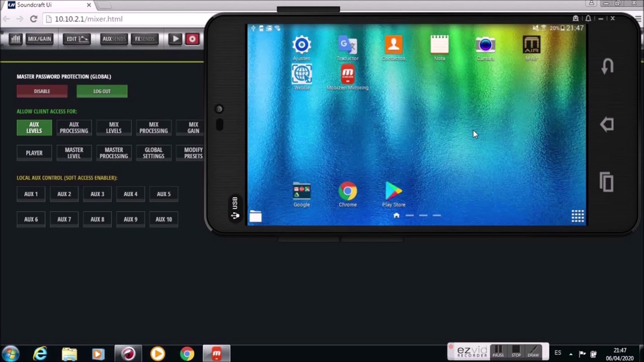Image resolution: width=644 pixels, height=362 pixels.
Task: Open the Mobizen Mirroring app icon
Action: (348, 77)
